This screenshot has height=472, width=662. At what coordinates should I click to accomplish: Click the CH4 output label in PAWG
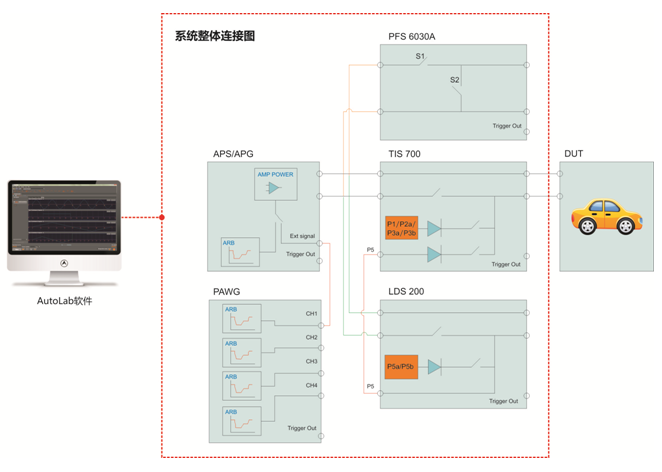point(311,385)
